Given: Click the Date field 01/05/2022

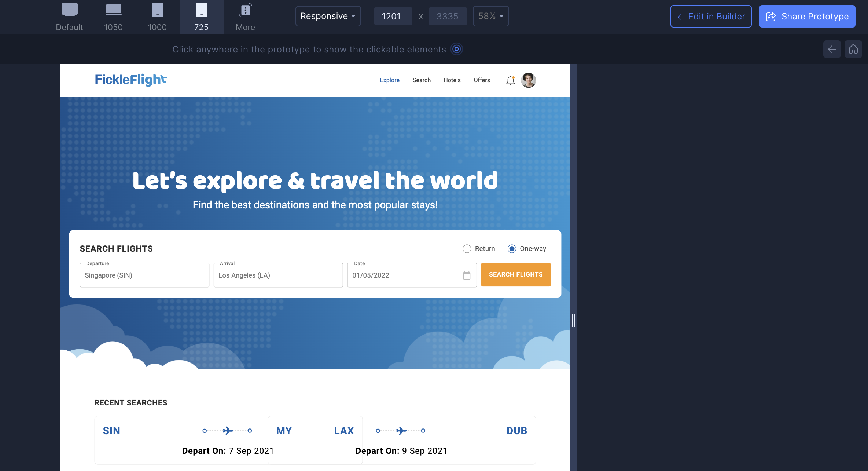Looking at the screenshot, I should (x=412, y=275).
